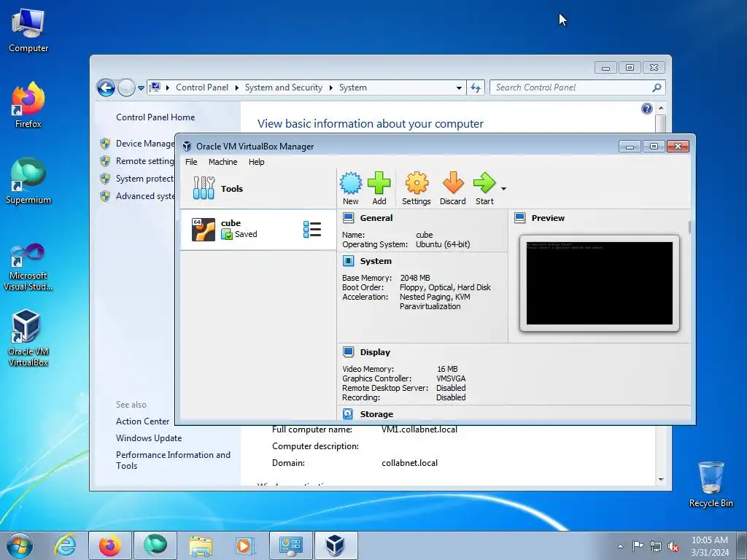Click the cube VM preview thumbnail
This screenshot has width=747, height=560.
600,283
